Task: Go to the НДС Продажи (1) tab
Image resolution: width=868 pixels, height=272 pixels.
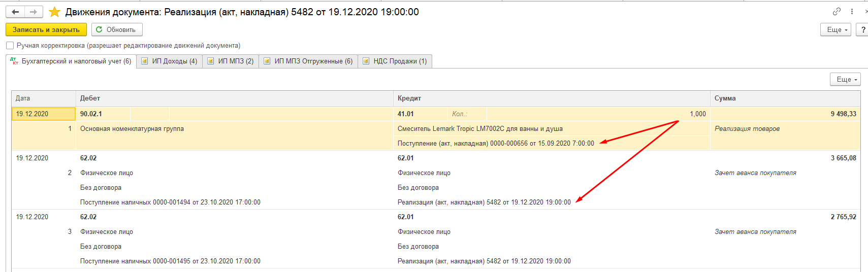Action: (395, 61)
